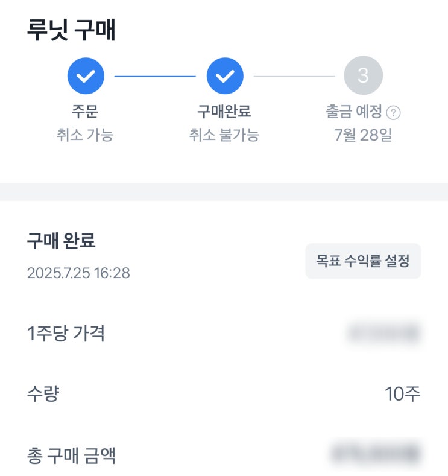Click the 취소 가능 status text
Viewport: 448px width, 476px height.
pyautogui.click(x=84, y=135)
